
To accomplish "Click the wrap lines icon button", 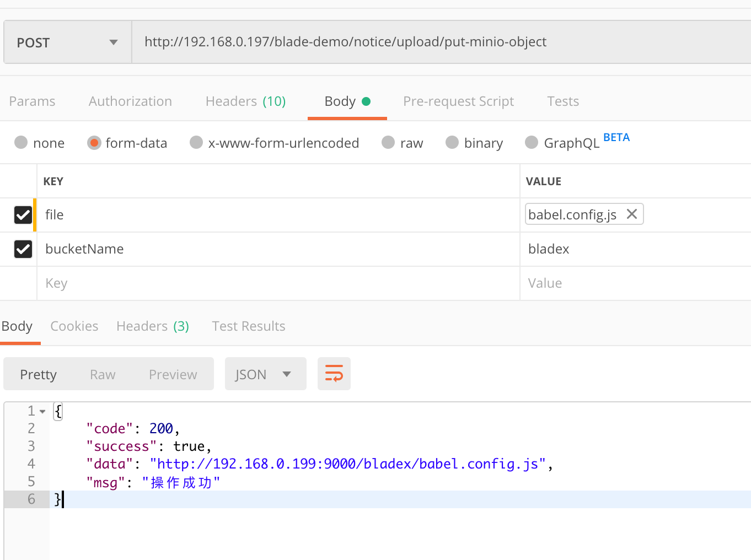I will pos(334,374).
